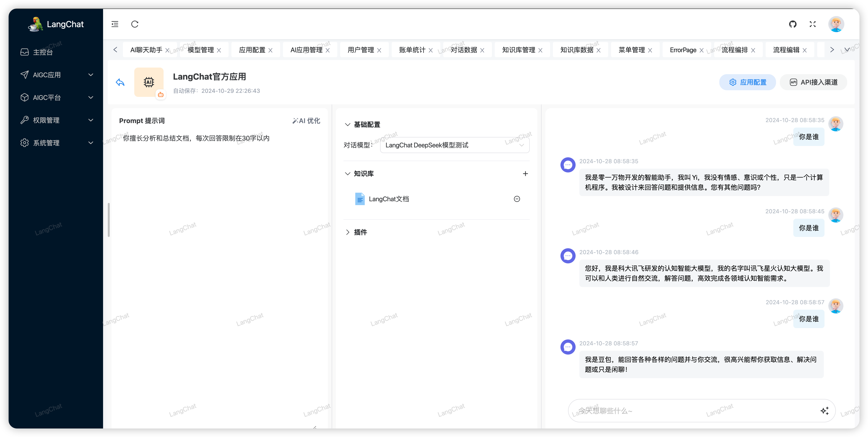Open the GitHub repository icon
868x437 pixels.
793,24
